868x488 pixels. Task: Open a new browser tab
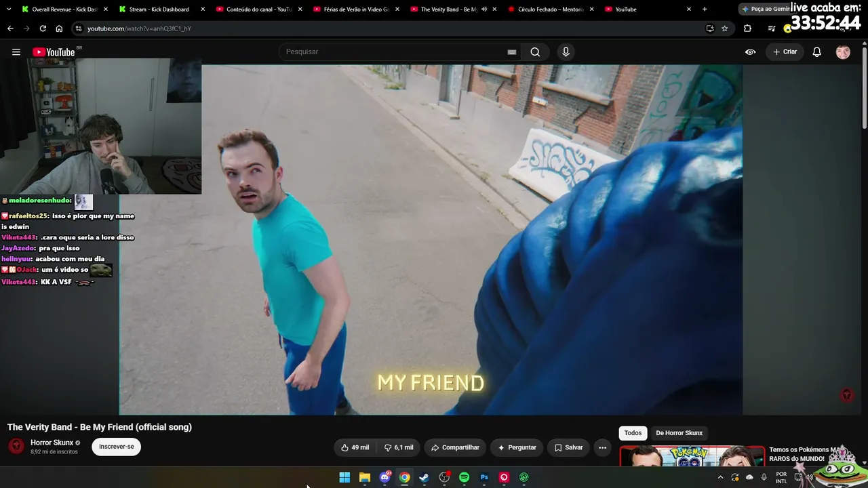[x=705, y=9]
